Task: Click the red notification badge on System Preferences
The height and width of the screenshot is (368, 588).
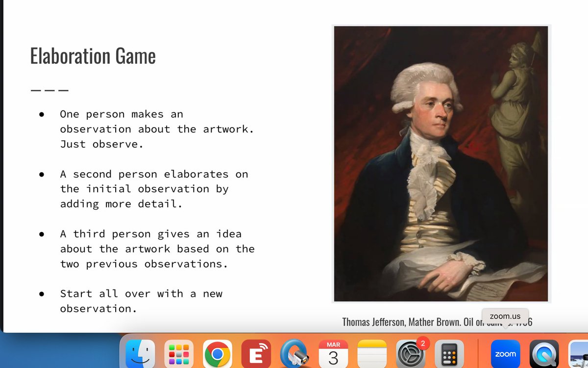Action: pyautogui.click(x=422, y=344)
